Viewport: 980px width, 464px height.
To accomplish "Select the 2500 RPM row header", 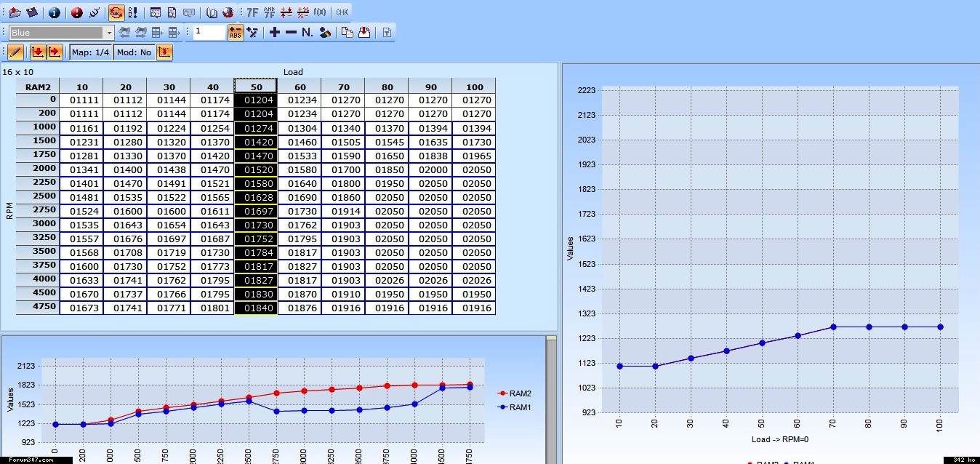I will [38, 197].
